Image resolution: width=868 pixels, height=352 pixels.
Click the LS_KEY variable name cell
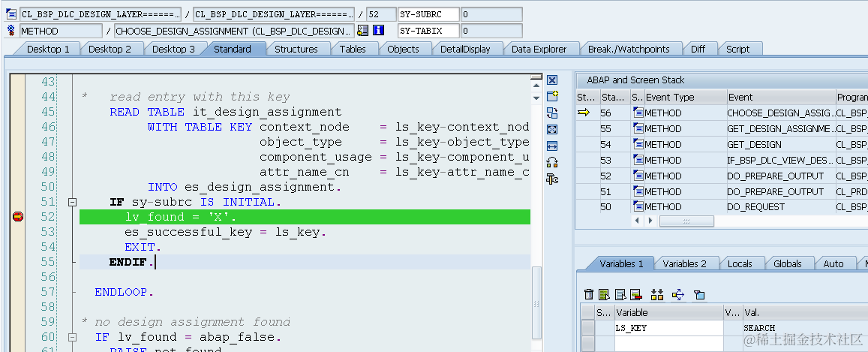pos(668,328)
